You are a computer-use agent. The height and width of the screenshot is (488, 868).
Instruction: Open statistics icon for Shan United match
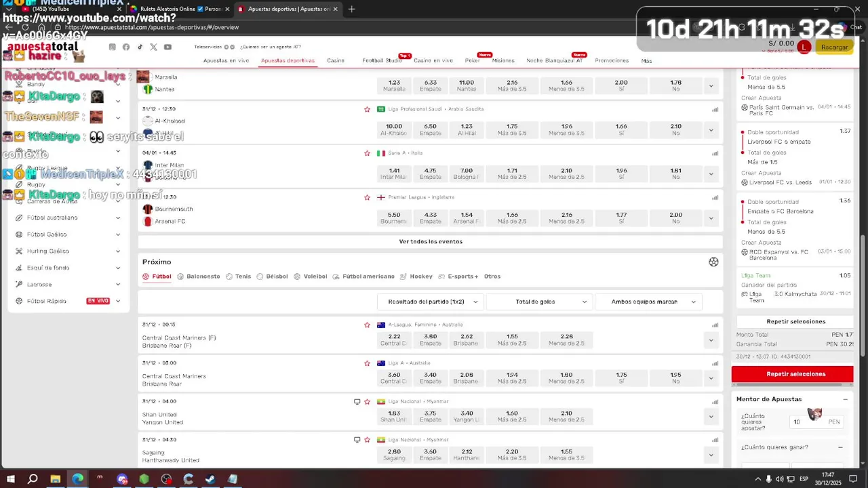pyautogui.click(x=715, y=401)
